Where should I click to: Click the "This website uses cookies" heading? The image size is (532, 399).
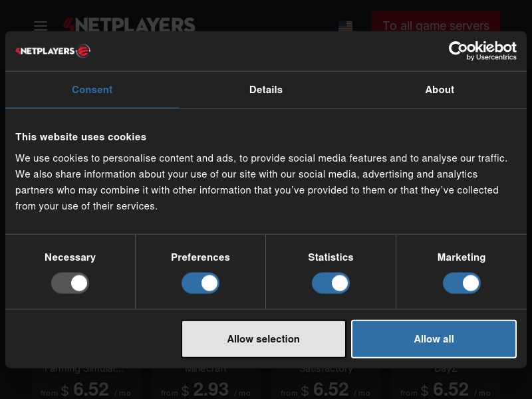click(x=80, y=137)
